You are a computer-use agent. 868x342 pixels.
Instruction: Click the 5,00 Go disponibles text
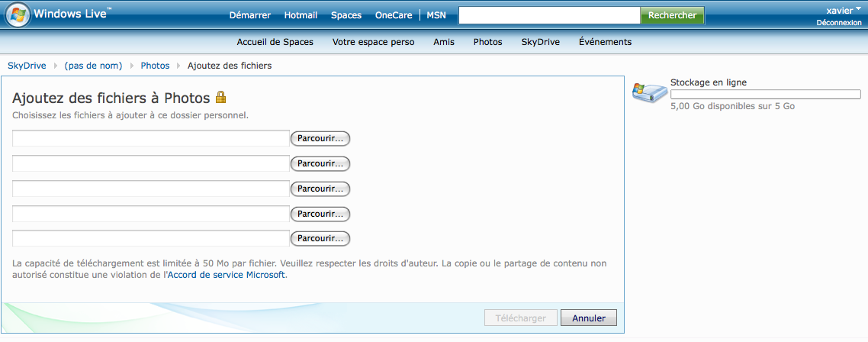732,106
